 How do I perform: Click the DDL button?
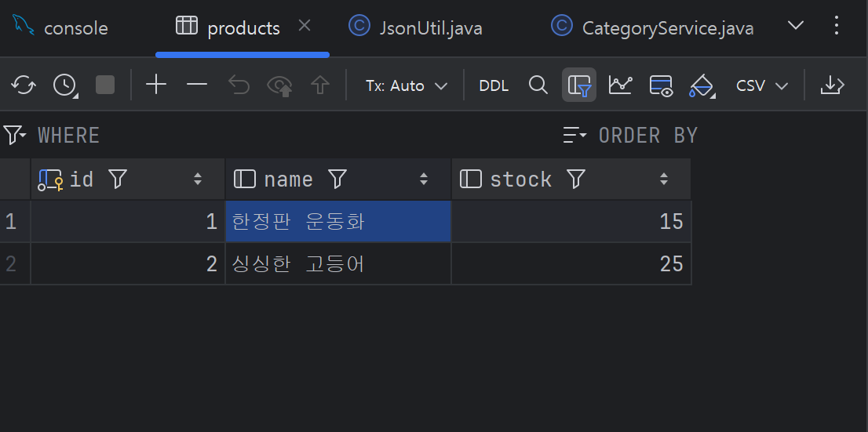point(494,85)
